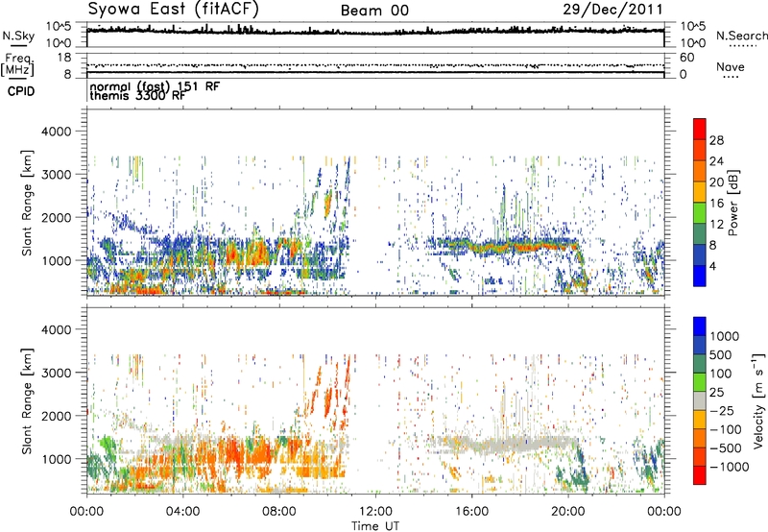Image resolution: width=768 pixels, height=532 pixels.
Task: Click the "themis 3300 RF" text
Action: 137,96
